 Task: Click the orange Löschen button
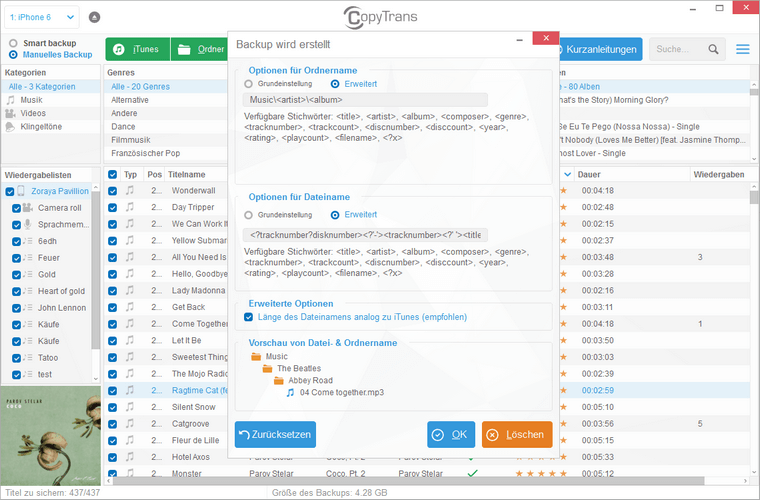pyautogui.click(x=517, y=435)
